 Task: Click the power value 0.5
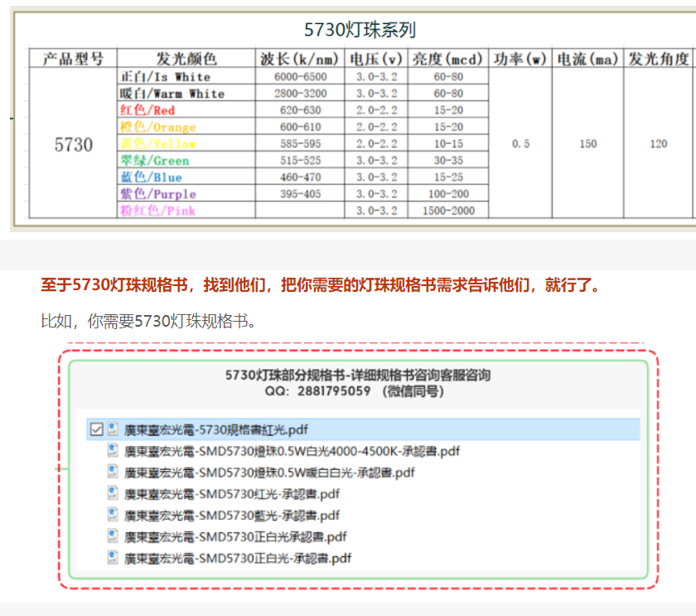[x=520, y=143]
